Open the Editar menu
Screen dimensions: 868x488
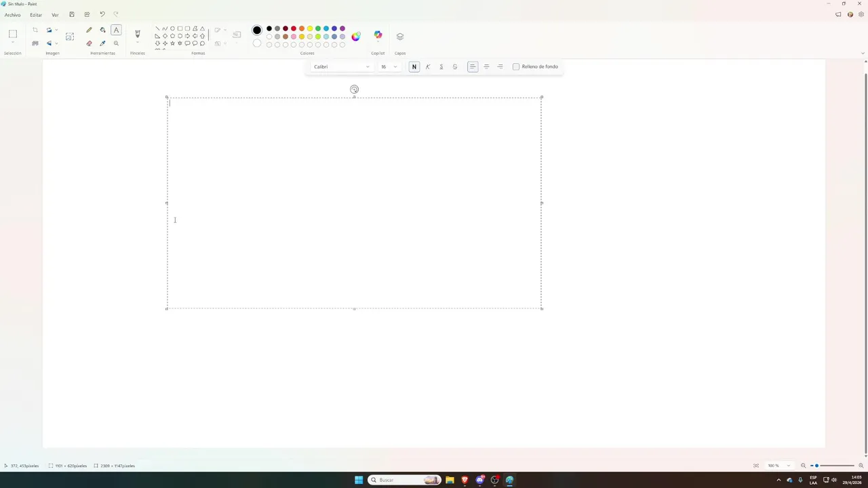tap(36, 14)
